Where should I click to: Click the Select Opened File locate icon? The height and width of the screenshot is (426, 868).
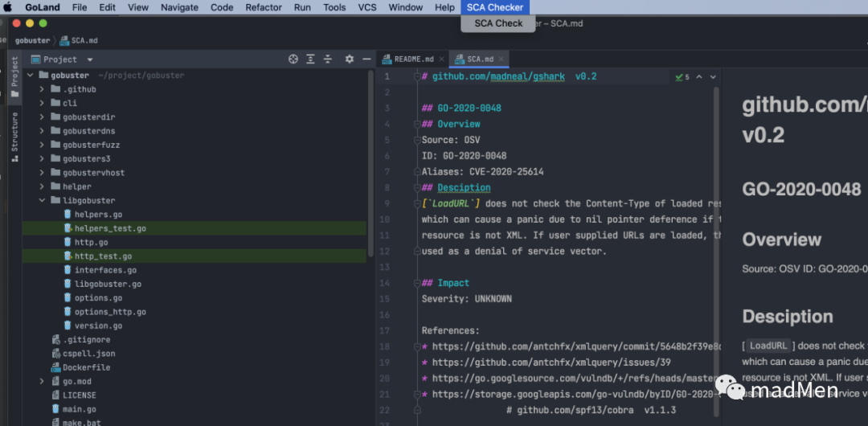pos(293,59)
